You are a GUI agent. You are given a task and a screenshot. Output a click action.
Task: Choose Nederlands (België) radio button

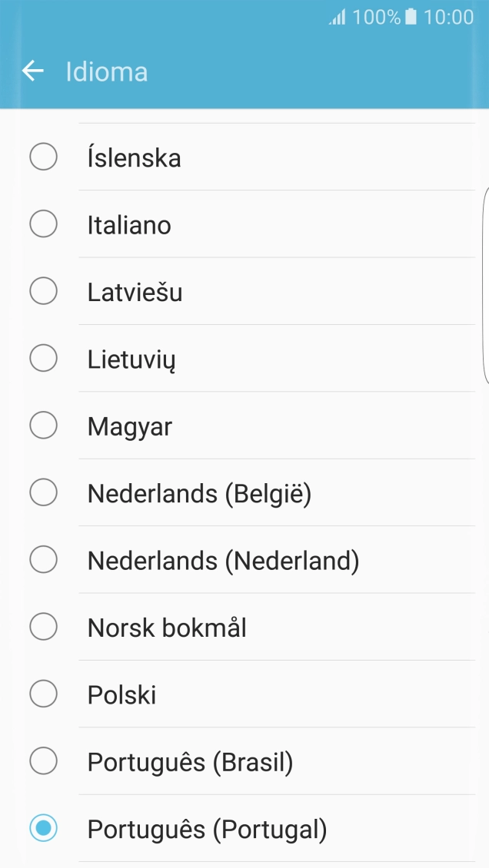43,493
